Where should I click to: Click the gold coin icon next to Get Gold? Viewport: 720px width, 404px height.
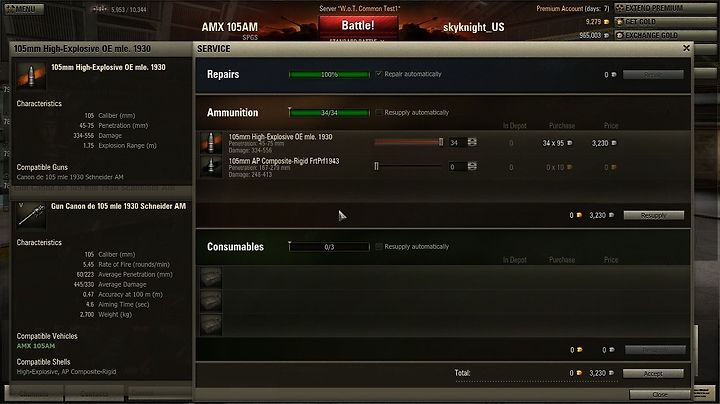coord(619,22)
